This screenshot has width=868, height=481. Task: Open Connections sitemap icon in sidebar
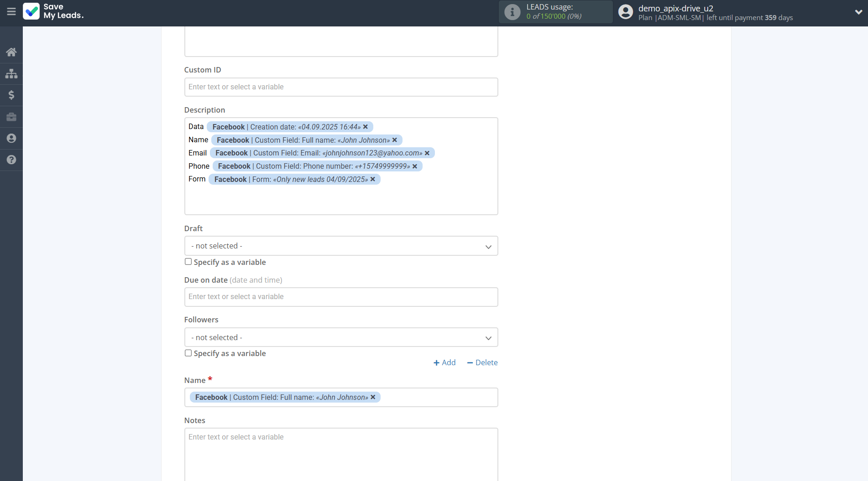click(11, 73)
